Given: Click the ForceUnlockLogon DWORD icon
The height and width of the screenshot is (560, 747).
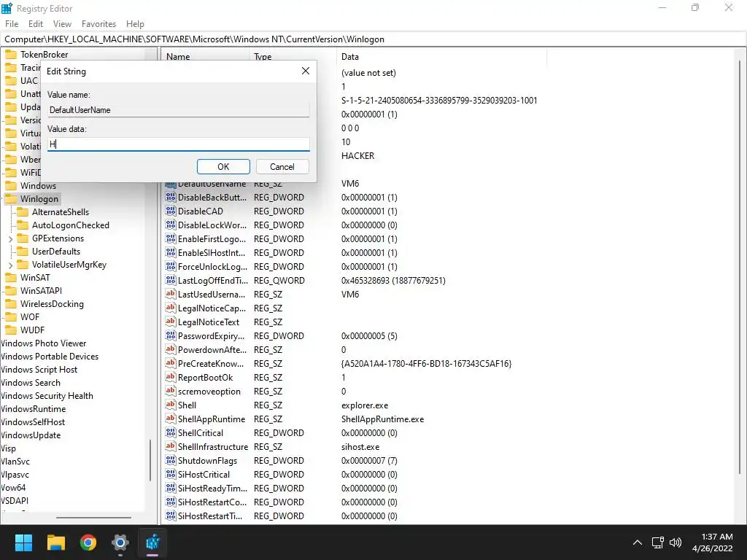Looking at the screenshot, I should (x=171, y=266).
